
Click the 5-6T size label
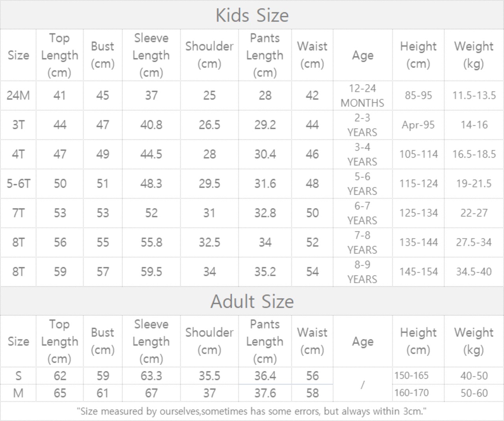click(18, 184)
